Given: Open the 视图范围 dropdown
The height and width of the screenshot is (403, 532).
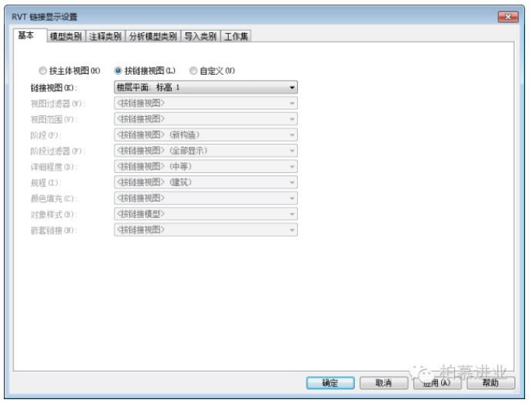Looking at the screenshot, I should pos(206,119).
